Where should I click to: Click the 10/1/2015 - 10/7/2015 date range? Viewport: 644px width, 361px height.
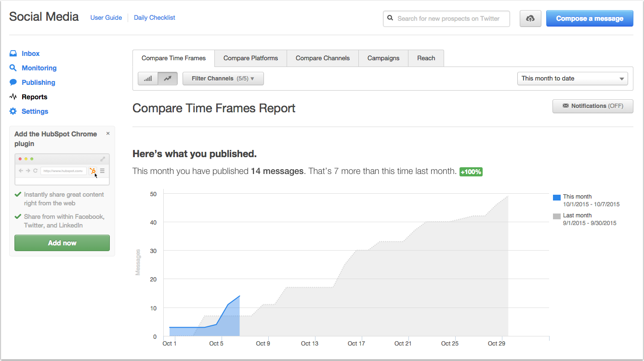point(591,204)
